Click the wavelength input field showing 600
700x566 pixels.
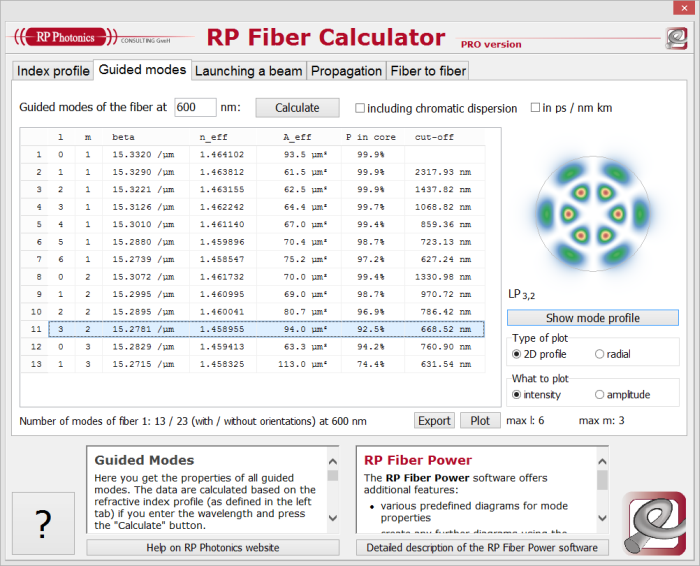pyautogui.click(x=195, y=108)
